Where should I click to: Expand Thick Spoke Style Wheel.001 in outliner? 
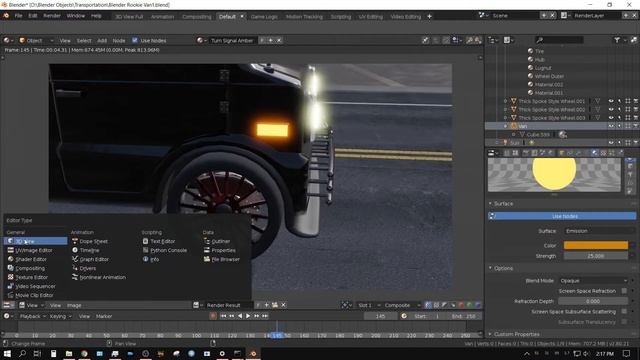coord(505,101)
